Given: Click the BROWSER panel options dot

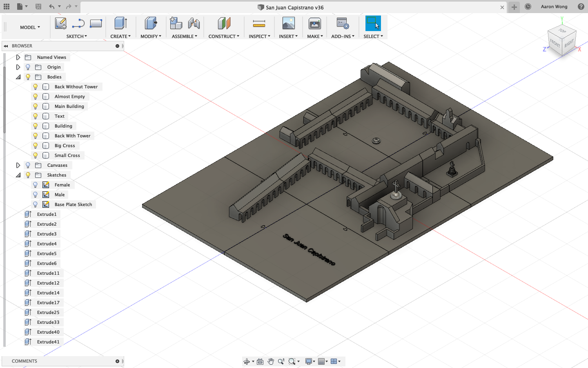Looking at the screenshot, I should tap(117, 46).
